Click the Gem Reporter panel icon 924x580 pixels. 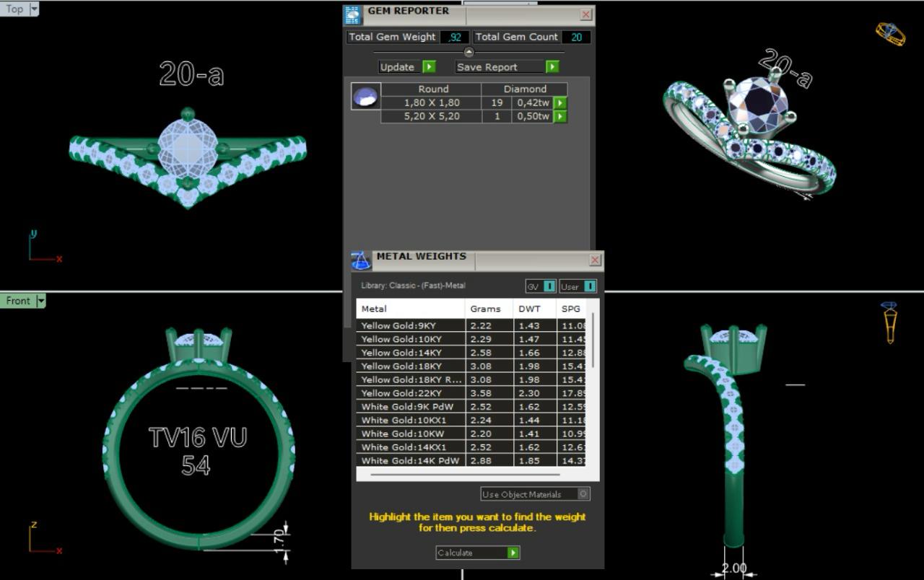coord(352,15)
